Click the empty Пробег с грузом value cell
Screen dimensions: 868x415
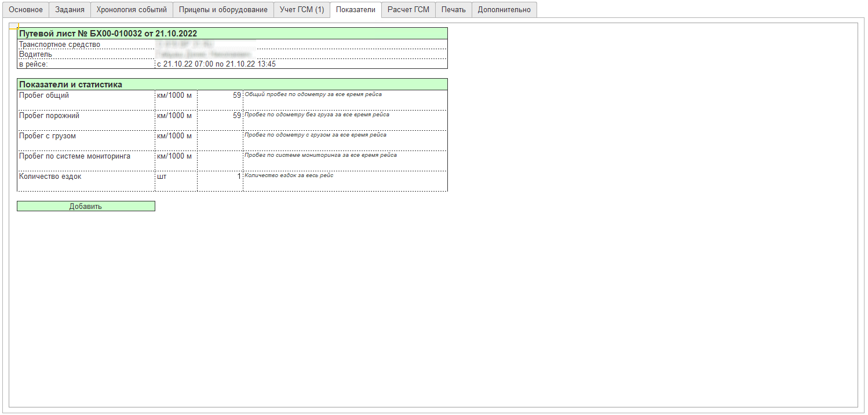220,140
